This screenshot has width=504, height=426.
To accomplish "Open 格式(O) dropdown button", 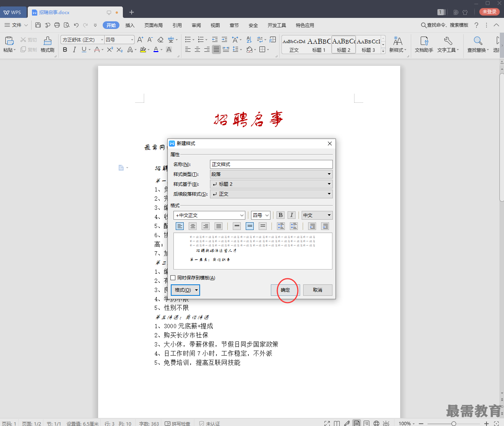I will click(x=185, y=290).
